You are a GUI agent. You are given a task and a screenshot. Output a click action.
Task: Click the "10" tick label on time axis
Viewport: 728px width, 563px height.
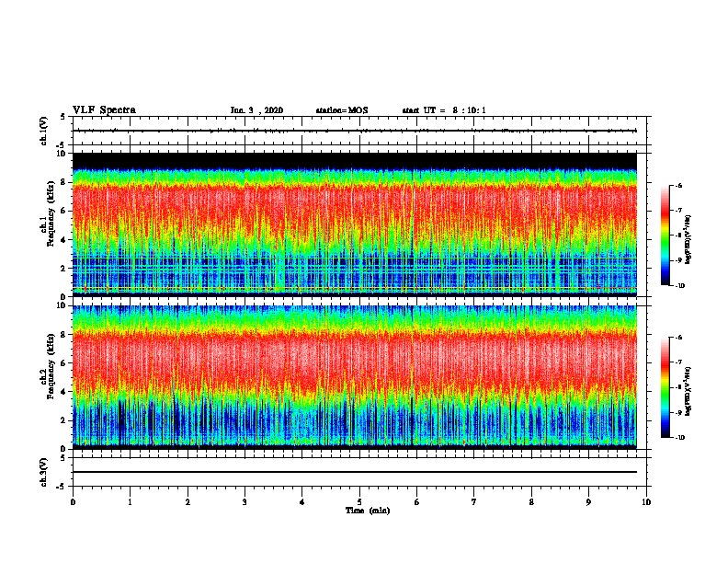646,501
